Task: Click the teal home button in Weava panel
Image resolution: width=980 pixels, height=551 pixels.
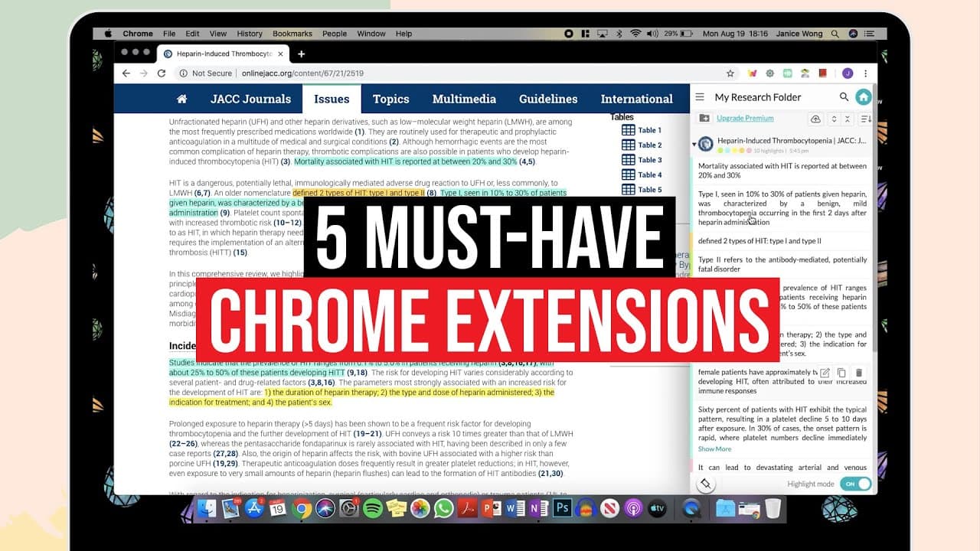Action: click(x=863, y=97)
